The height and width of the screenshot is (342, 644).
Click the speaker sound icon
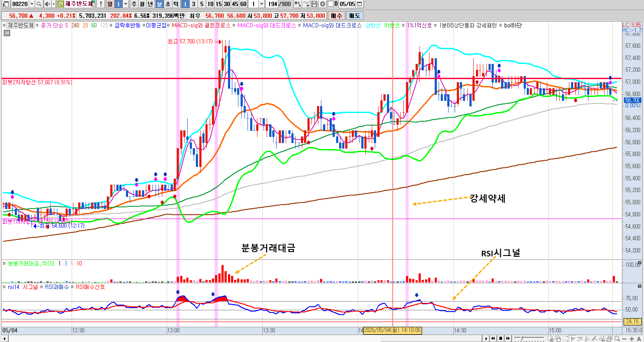(47, 4)
